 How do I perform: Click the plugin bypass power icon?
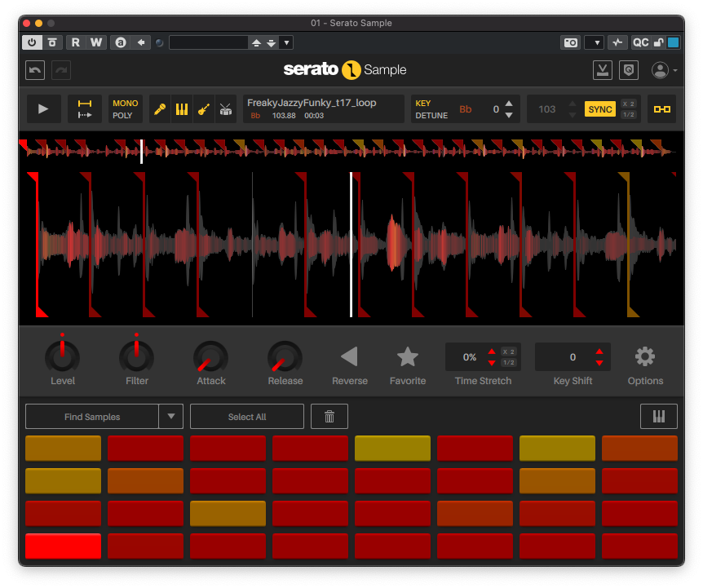tap(32, 42)
